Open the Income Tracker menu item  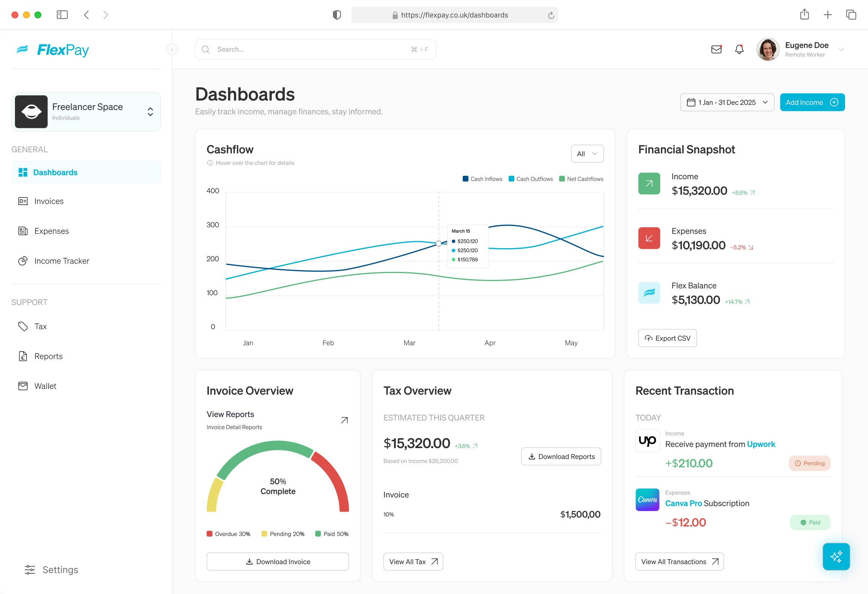(61, 261)
